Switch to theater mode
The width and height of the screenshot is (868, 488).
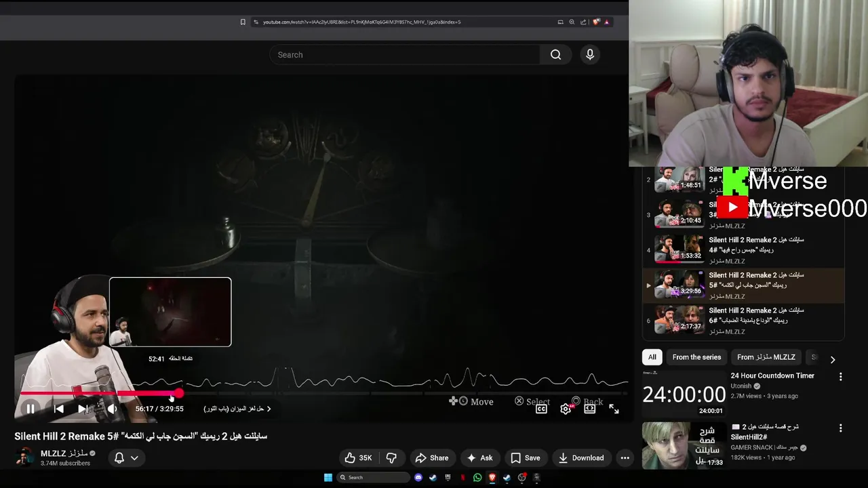point(590,409)
